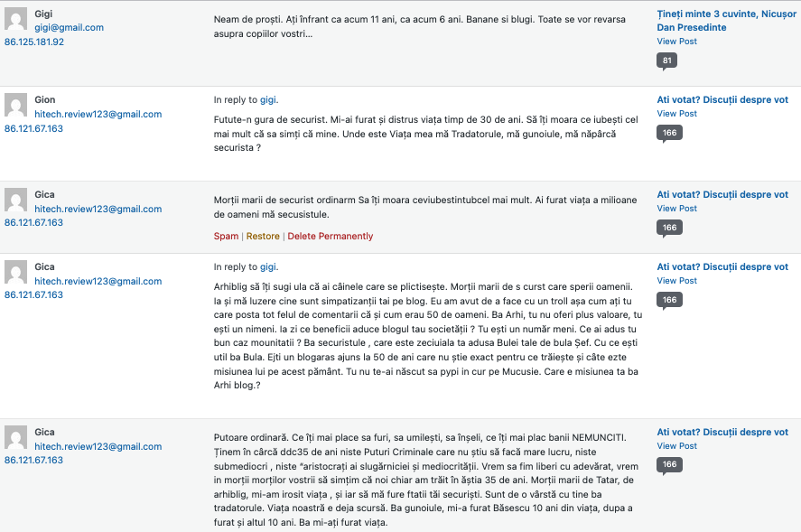Image resolution: width=801 pixels, height=532 pixels.
Task: Click Delete Permanently on Gica's comment
Action: [330, 236]
